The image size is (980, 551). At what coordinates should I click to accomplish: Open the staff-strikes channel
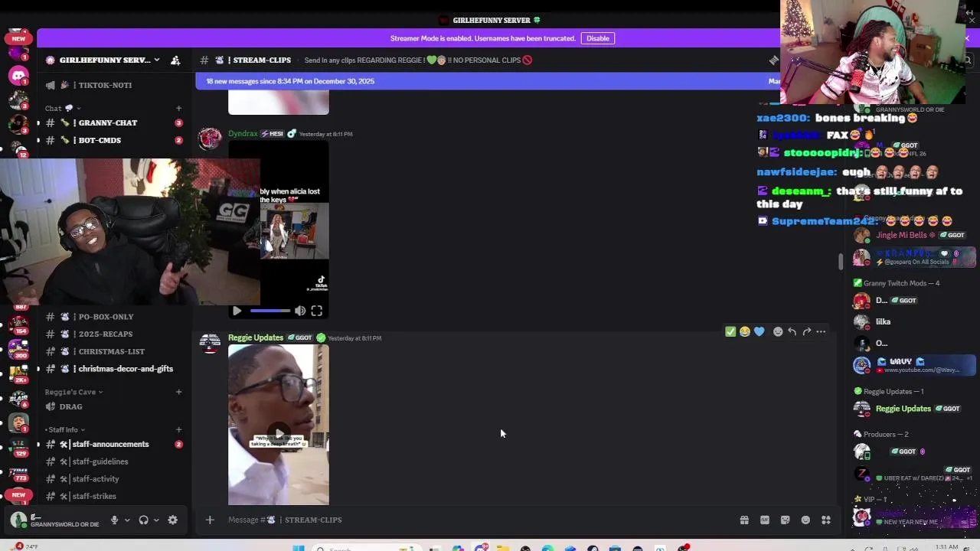click(x=113, y=496)
